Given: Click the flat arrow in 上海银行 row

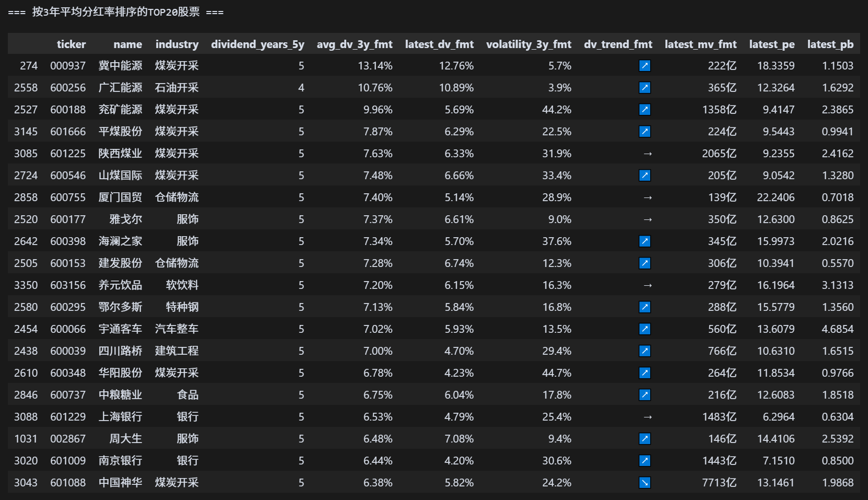Looking at the screenshot, I should [648, 417].
